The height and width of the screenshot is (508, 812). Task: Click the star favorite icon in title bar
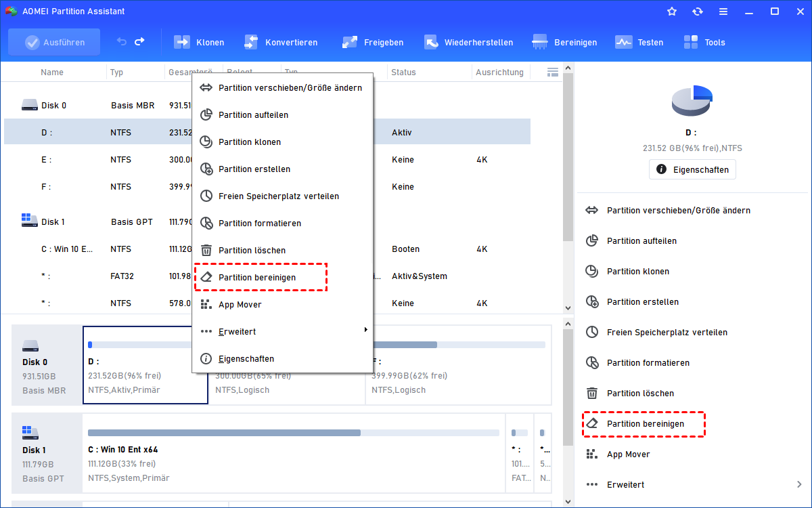coord(672,12)
